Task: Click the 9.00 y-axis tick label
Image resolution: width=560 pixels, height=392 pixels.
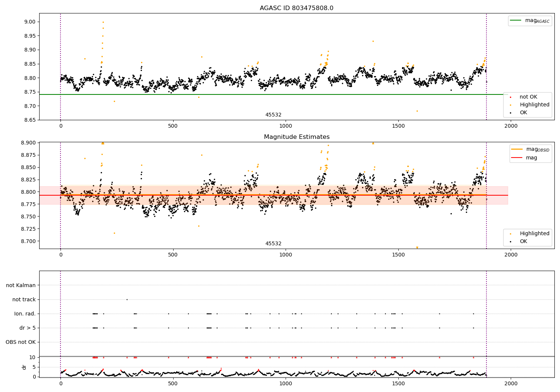Action: [30, 22]
